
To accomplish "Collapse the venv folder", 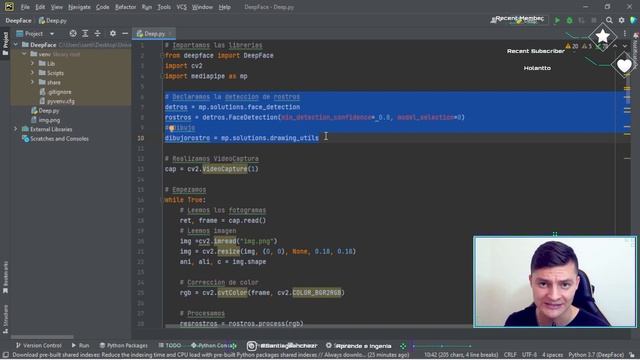I will click(24, 54).
